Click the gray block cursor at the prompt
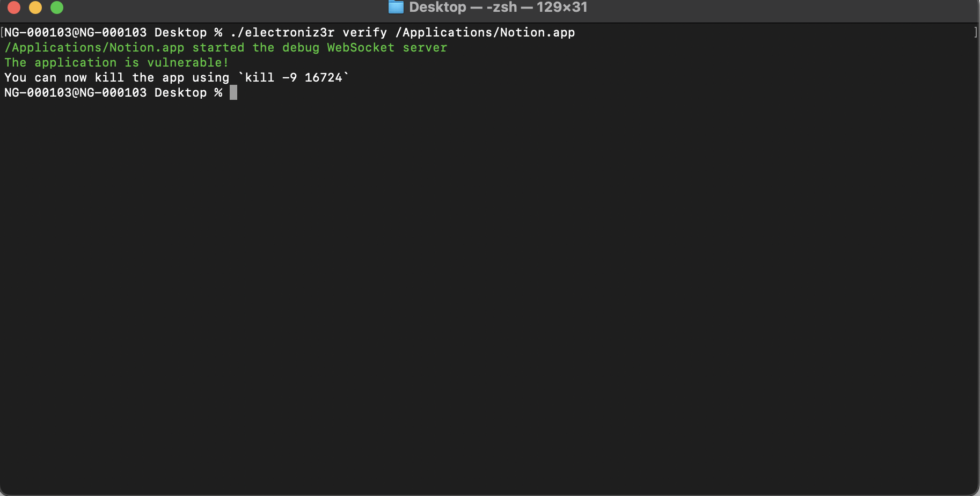980x496 pixels. [x=233, y=92]
